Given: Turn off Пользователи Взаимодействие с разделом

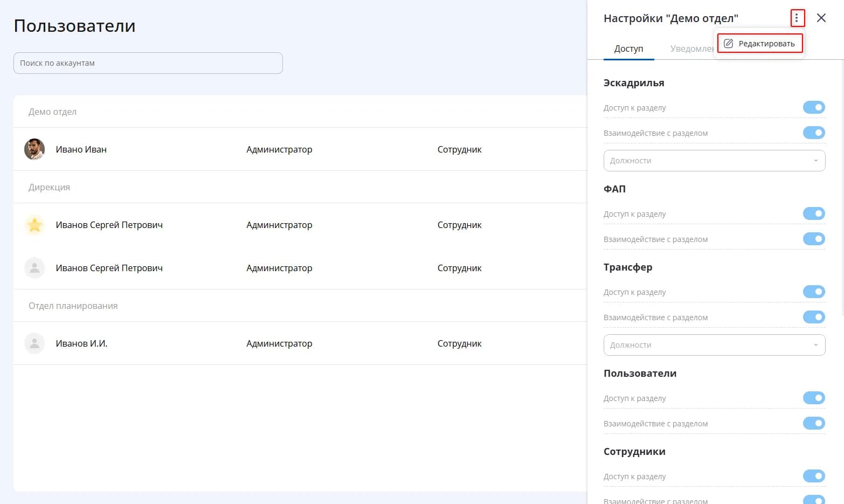Looking at the screenshot, I should pos(814,423).
